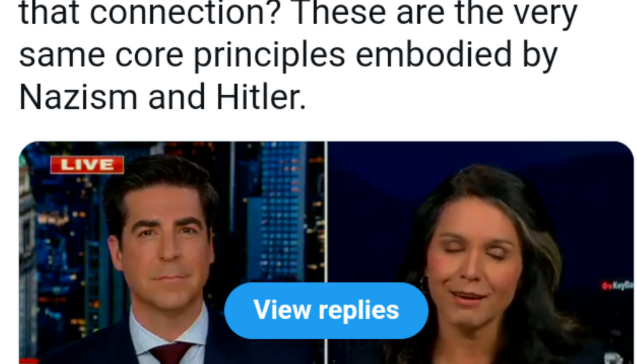
Task: Click the dark blue backdrop above woman
Action: [x=480, y=154]
